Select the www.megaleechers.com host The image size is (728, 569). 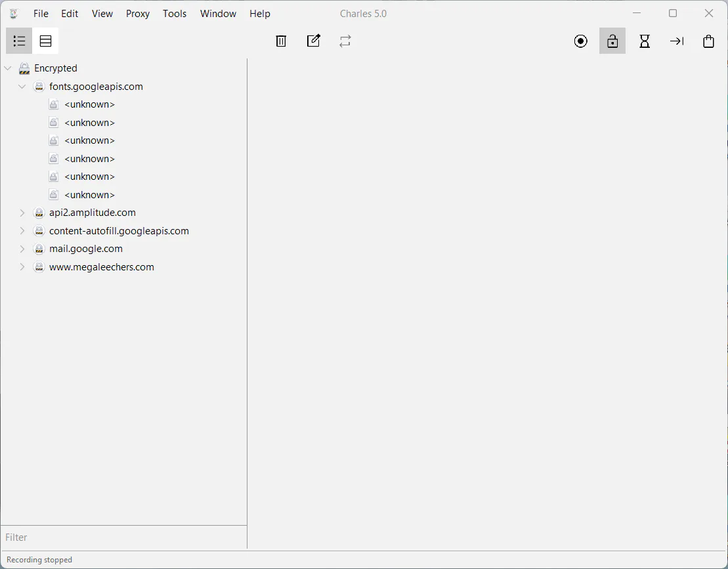[102, 267]
